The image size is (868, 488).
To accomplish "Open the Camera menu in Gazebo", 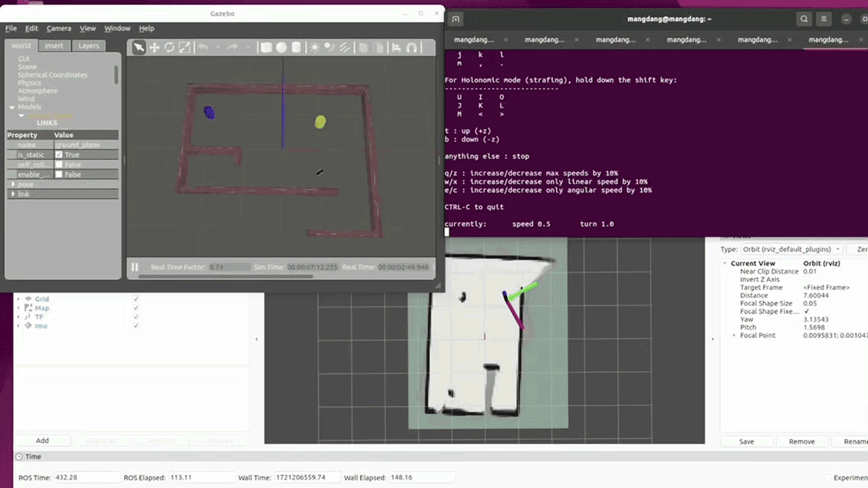I will 59,28.
